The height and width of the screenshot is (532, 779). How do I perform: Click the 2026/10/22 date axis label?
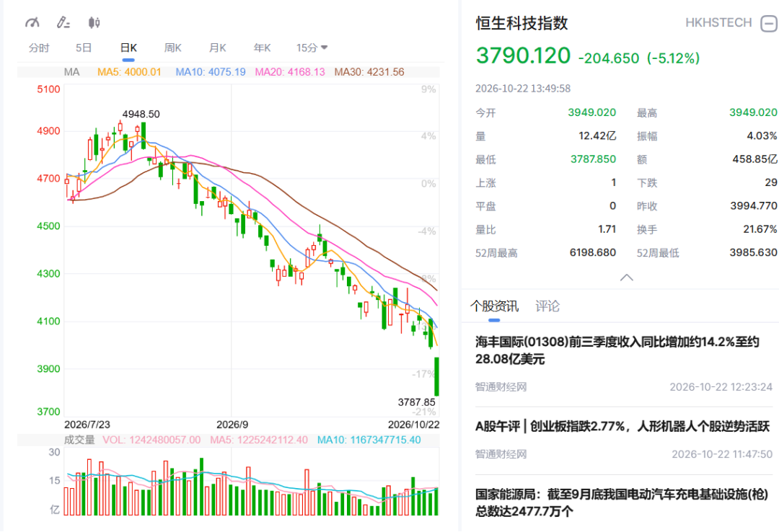pyautogui.click(x=413, y=425)
